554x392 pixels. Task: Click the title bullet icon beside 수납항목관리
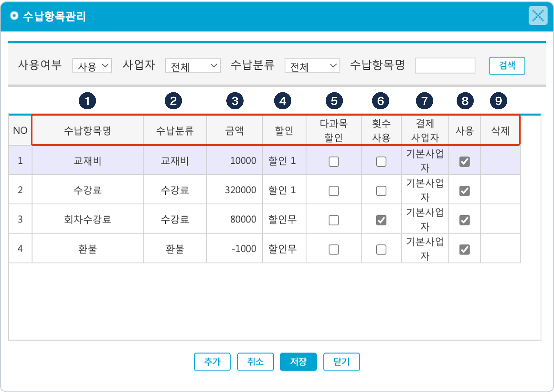point(14,16)
